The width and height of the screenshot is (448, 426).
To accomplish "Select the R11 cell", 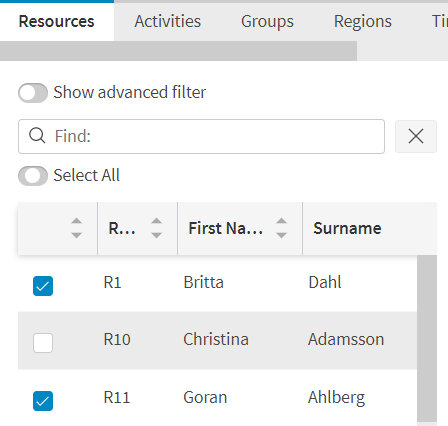I will coord(117,398).
